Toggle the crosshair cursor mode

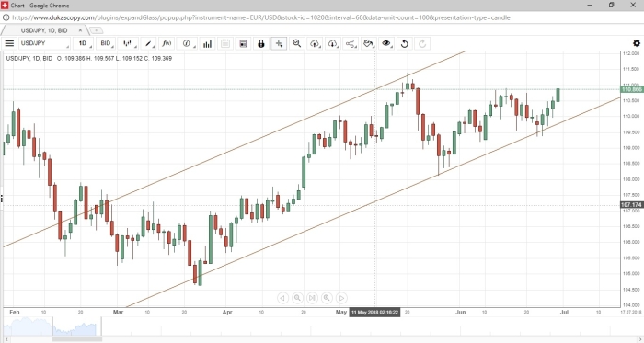pos(279,43)
